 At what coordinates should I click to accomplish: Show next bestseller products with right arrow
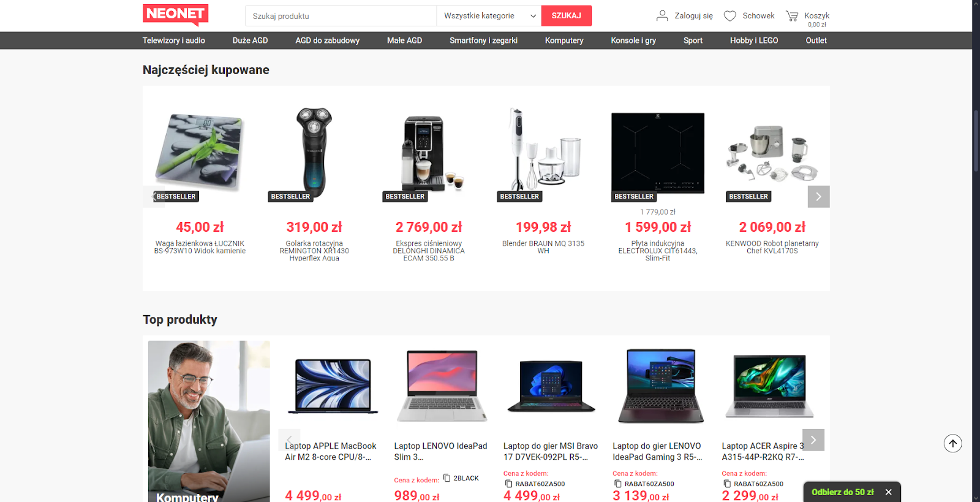coord(818,197)
